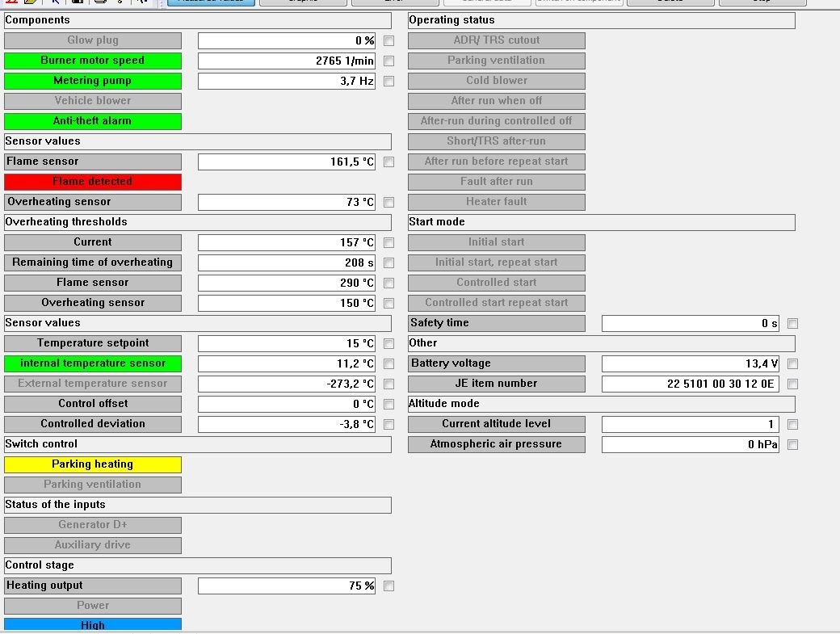
Task: Click the Current altitude level value field
Action: [x=690, y=424]
